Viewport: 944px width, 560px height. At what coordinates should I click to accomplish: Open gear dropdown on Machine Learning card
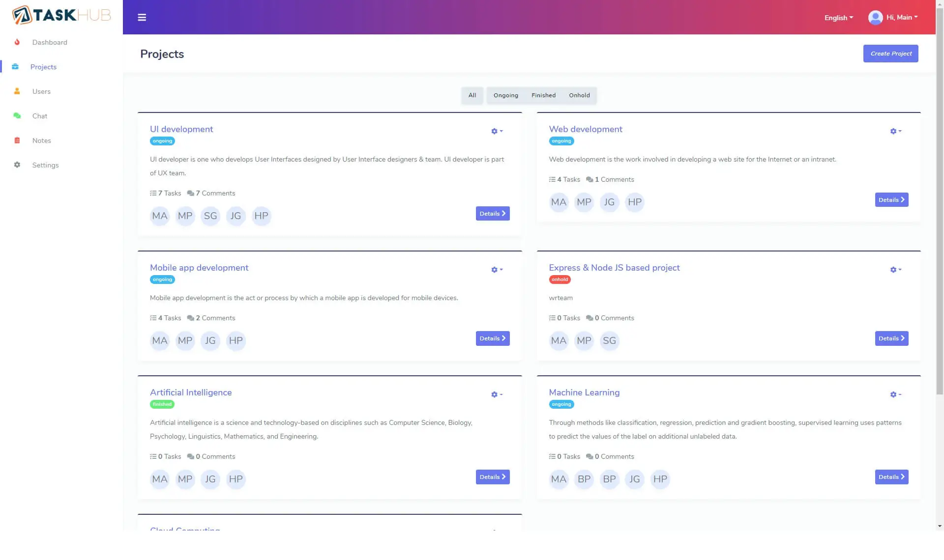click(x=895, y=394)
